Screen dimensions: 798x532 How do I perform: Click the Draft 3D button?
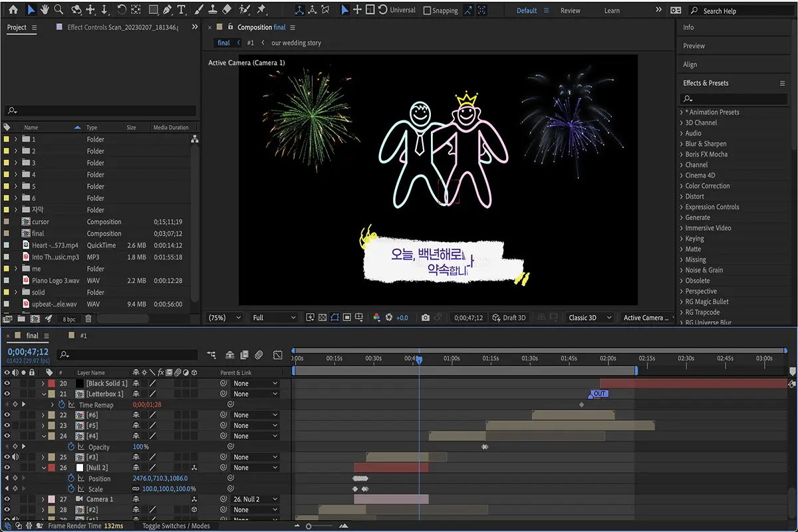pyautogui.click(x=509, y=318)
